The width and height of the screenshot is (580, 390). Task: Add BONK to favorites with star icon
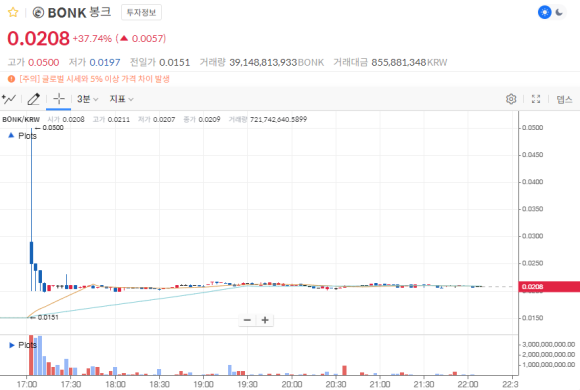coord(13,13)
